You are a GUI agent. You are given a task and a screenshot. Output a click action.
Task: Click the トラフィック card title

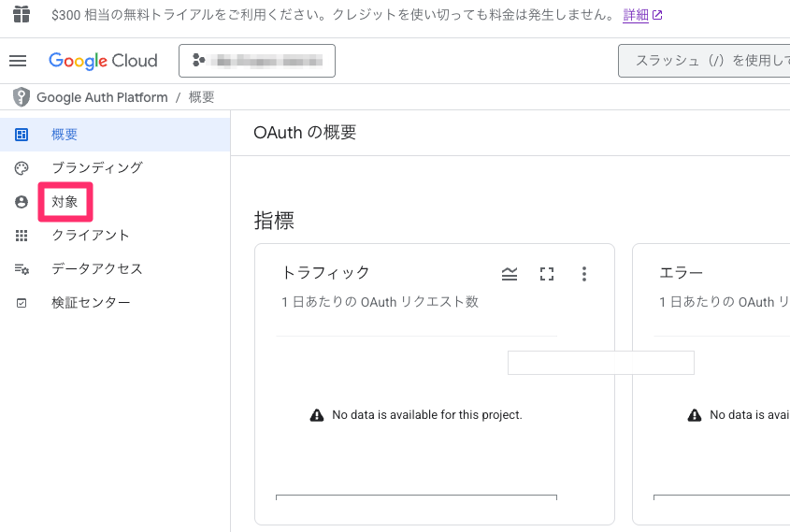click(x=325, y=273)
